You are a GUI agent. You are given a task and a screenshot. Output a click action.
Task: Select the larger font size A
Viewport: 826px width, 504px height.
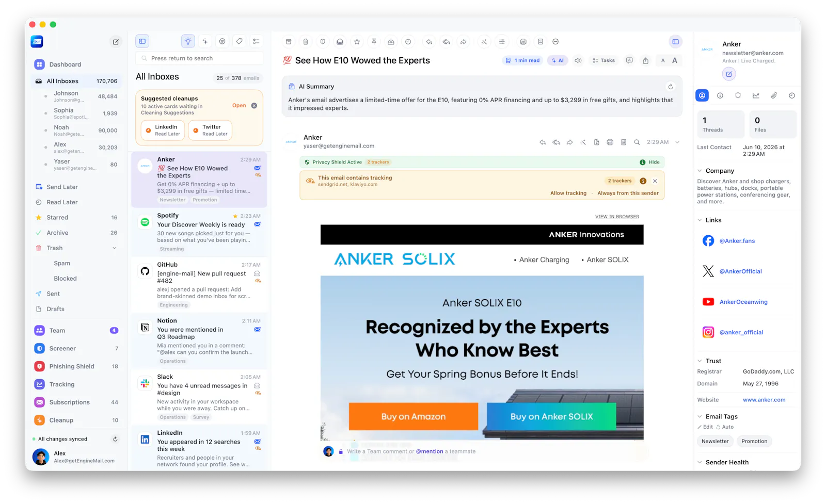pyautogui.click(x=674, y=60)
